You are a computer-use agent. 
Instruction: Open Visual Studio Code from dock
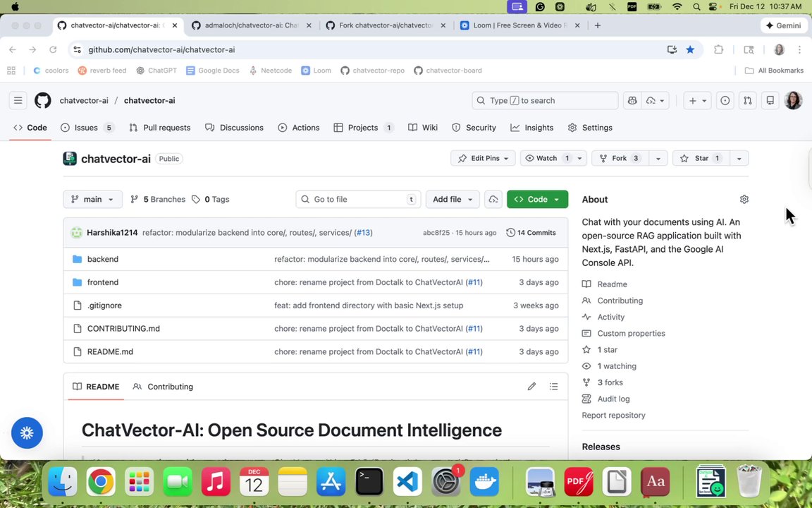click(407, 482)
